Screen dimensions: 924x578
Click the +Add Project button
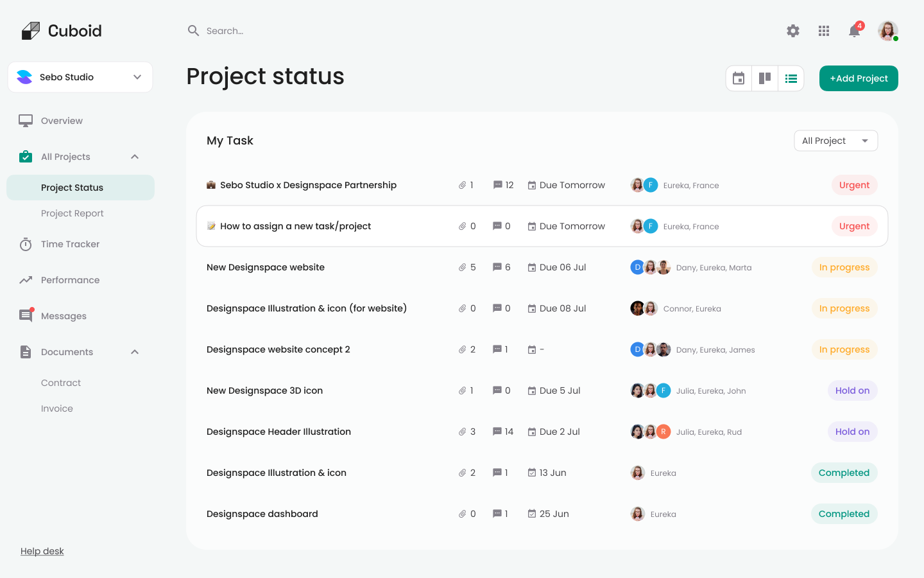pyautogui.click(x=858, y=78)
